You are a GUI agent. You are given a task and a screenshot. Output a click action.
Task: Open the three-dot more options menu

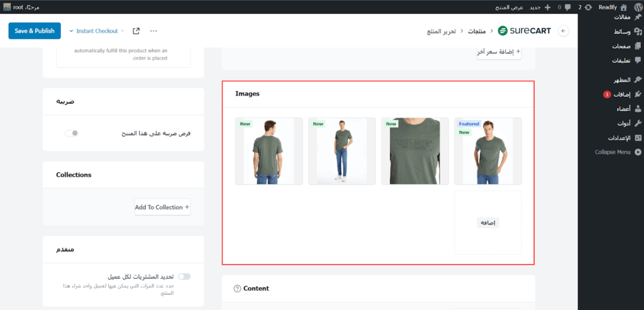pos(153,31)
